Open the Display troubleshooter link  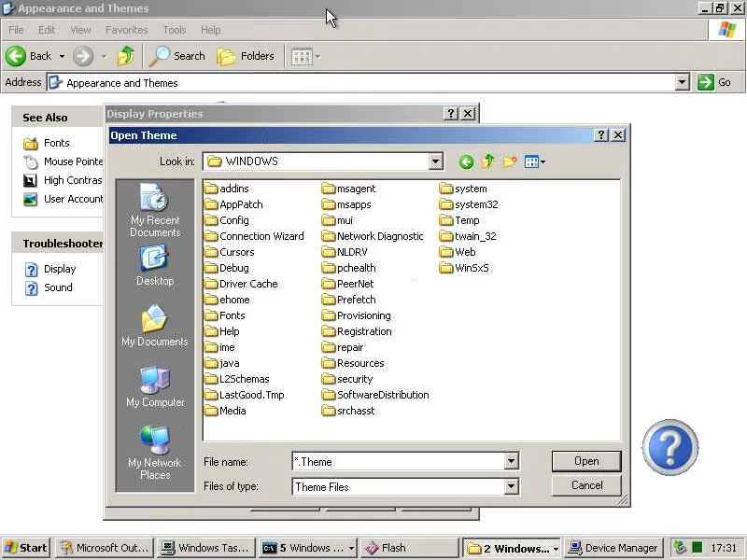(50, 269)
